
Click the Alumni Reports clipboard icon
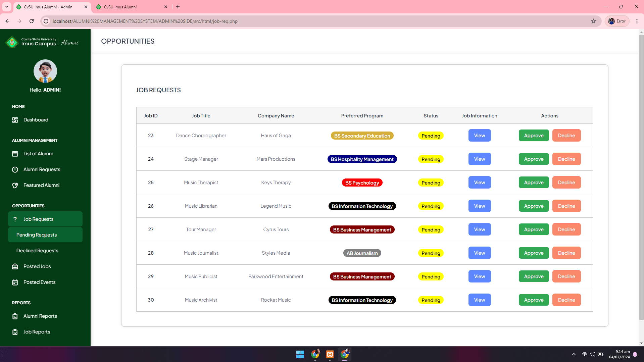(x=15, y=316)
